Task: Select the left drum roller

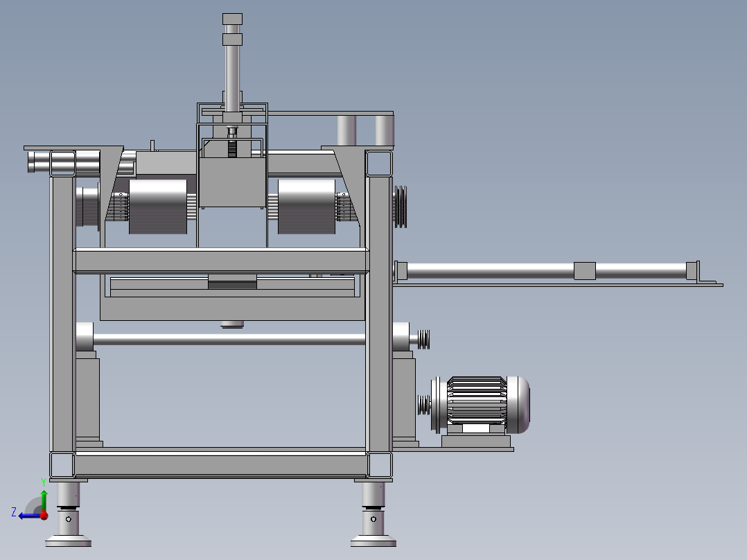Action: [158, 207]
